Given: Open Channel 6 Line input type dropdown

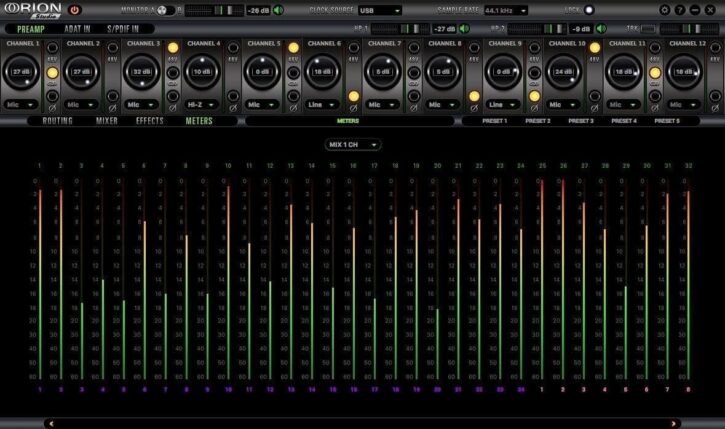Looking at the screenshot, I should tap(322, 105).
